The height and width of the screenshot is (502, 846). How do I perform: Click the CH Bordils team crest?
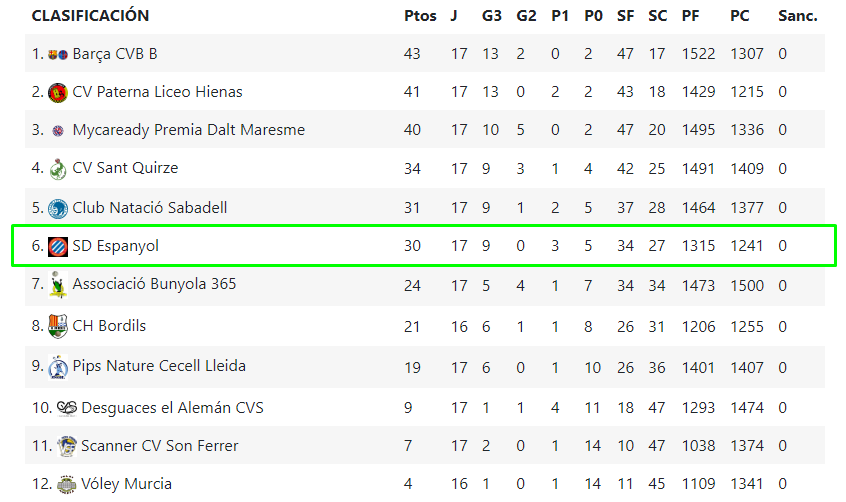pyautogui.click(x=58, y=326)
